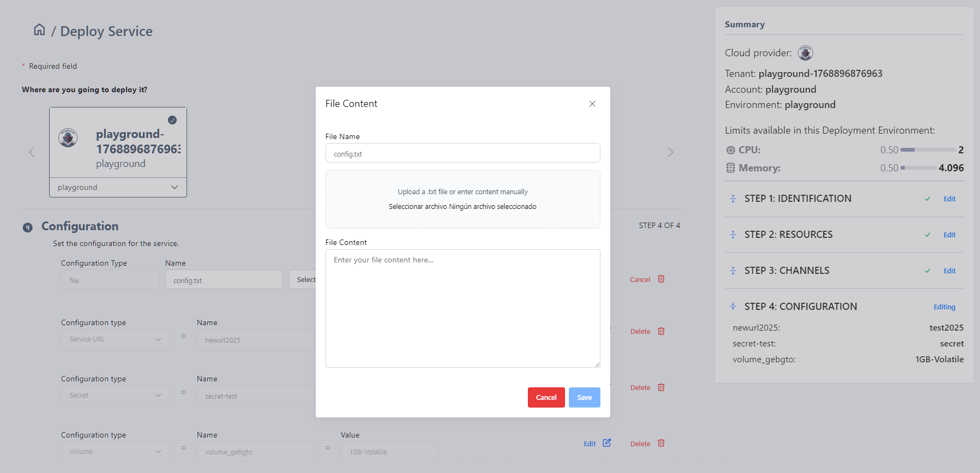Screen dimensions: 980x473
Task: Click edit pencil icon for volume row
Action: coord(606,443)
